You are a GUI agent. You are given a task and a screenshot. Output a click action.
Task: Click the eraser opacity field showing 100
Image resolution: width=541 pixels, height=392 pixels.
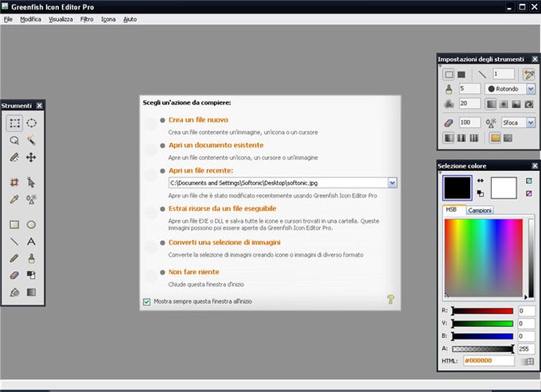pyautogui.click(x=469, y=122)
